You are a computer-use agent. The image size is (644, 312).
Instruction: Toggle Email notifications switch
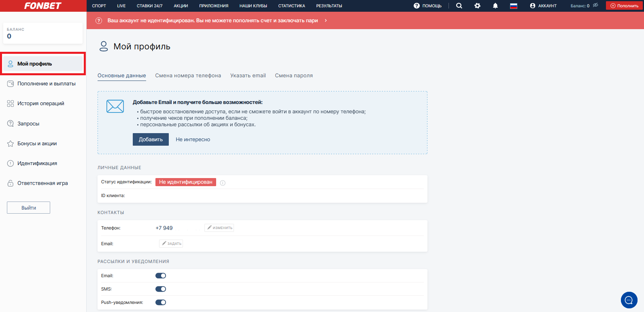click(x=161, y=276)
